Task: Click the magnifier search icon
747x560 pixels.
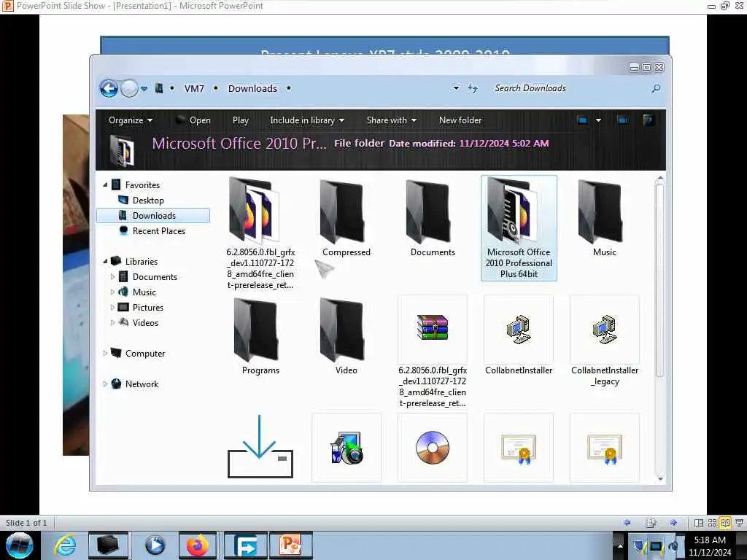Action: [x=656, y=88]
